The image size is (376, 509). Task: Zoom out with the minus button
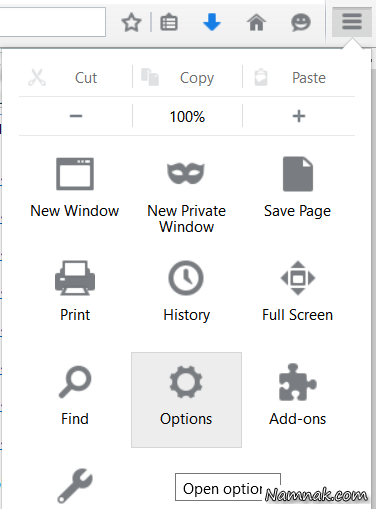point(76,116)
